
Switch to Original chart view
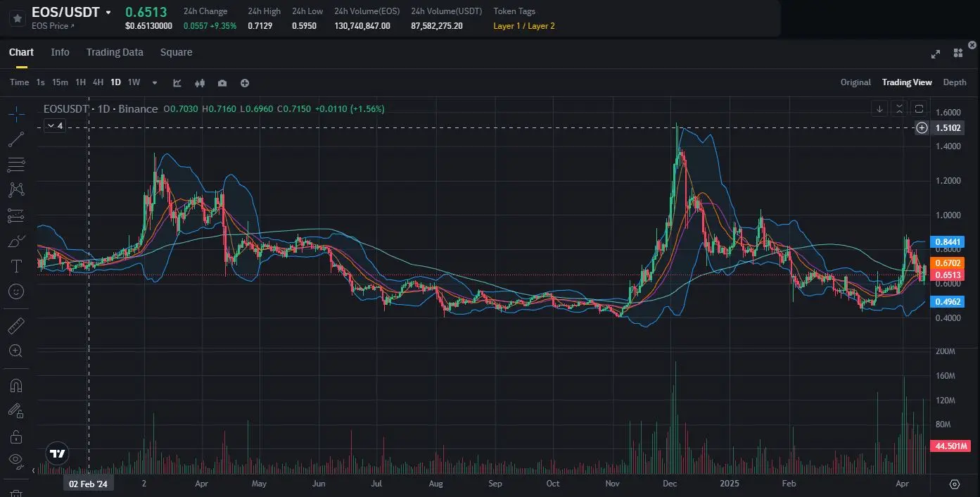(x=855, y=82)
